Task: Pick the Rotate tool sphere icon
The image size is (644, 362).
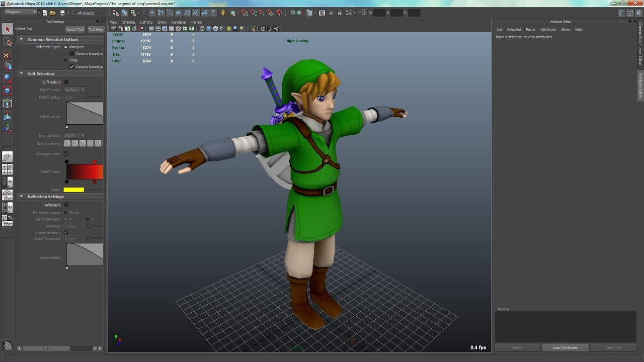Action: tap(7, 78)
